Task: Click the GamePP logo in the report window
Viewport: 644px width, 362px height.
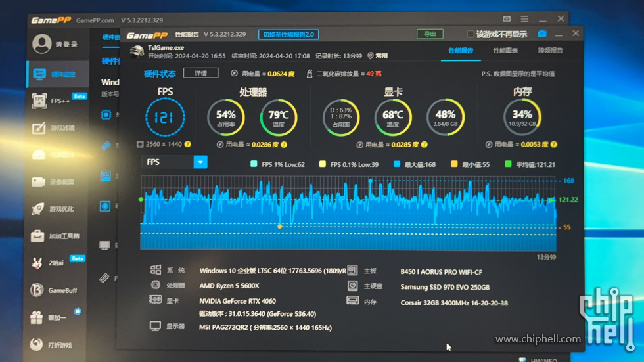Action: [147, 35]
